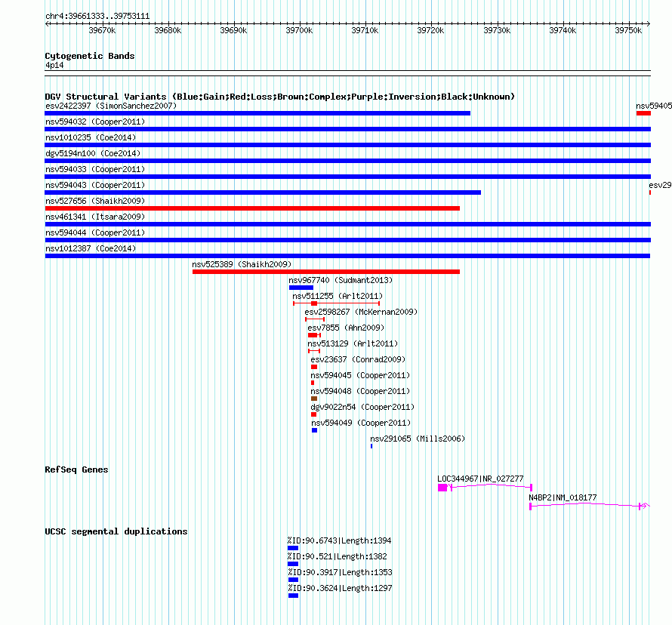Click the red nsv527656 (Shaikh2009) loss bar
The width and height of the screenshot is (672, 625).
click(252, 208)
